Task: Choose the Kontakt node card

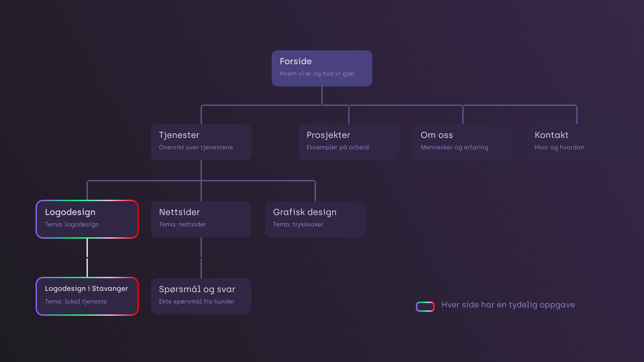Action: click(577, 142)
